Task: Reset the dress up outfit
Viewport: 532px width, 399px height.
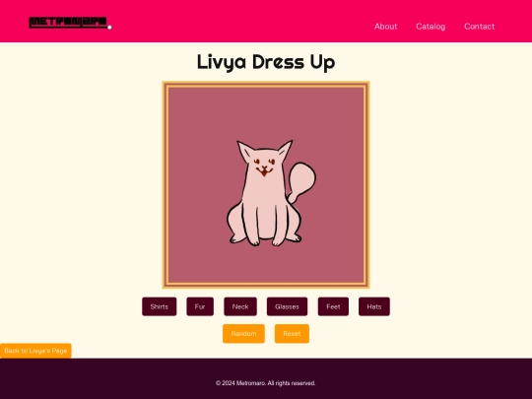Action: (x=292, y=334)
